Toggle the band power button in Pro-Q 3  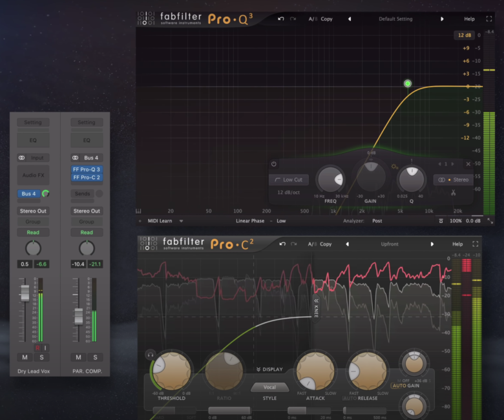pos(274,164)
